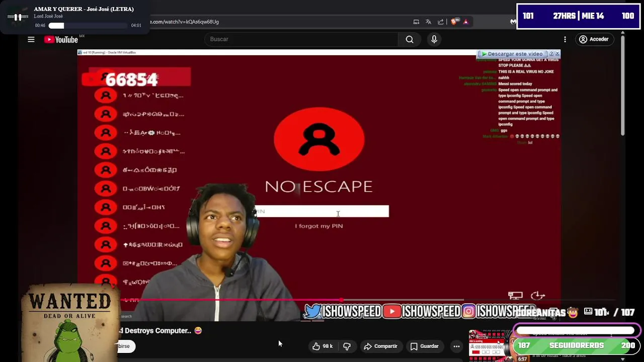
Task: Click the magnifier search button
Action: click(410, 39)
